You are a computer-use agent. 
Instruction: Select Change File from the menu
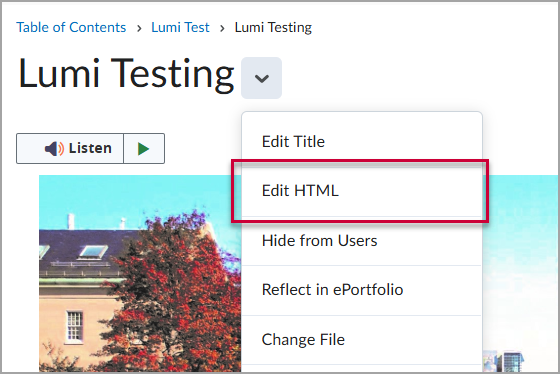click(362, 340)
